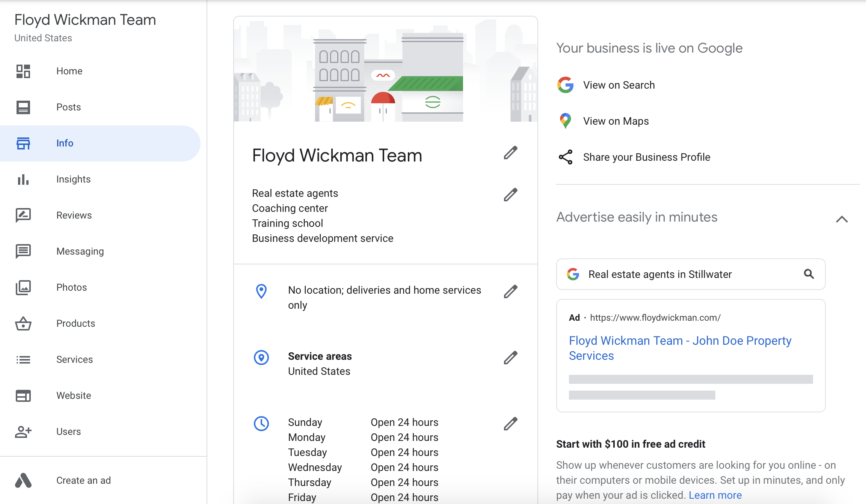866x504 pixels.
Task: Open the Insights menu item
Action: [x=73, y=179]
